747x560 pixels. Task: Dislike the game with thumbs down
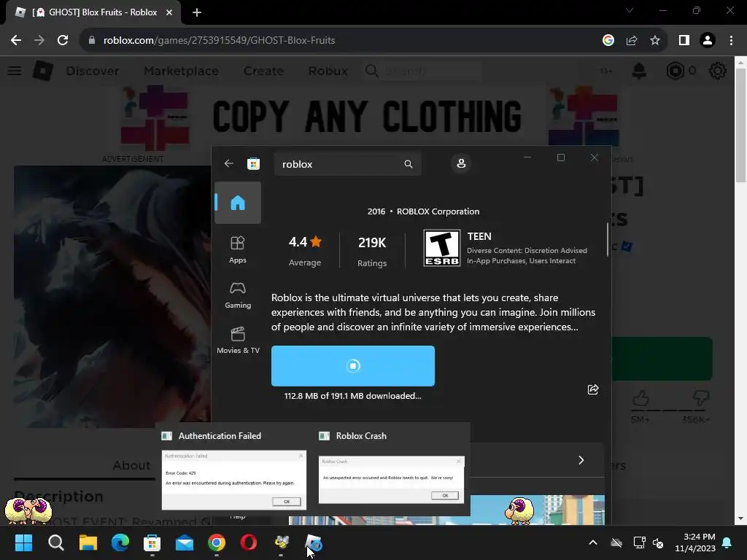[x=701, y=398]
